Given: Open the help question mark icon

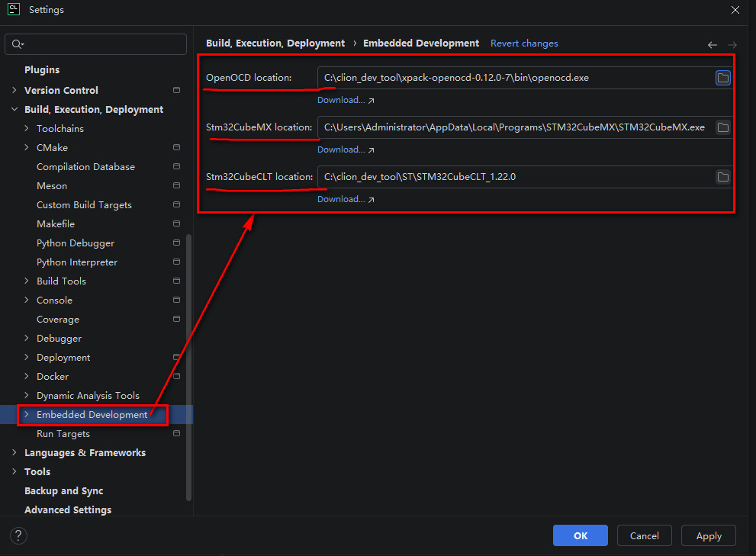Looking at the screenshot, I should (18, 535).
